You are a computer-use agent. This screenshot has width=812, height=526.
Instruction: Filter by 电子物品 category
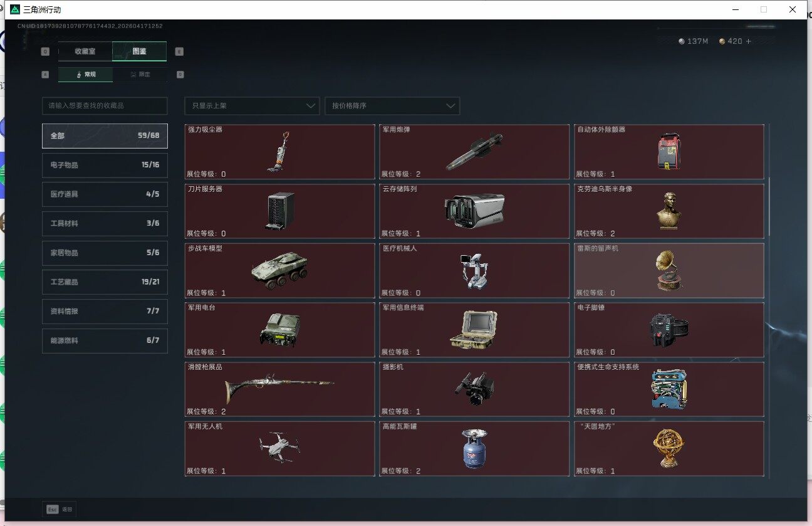pyautogui.click(x=105, y=166)
